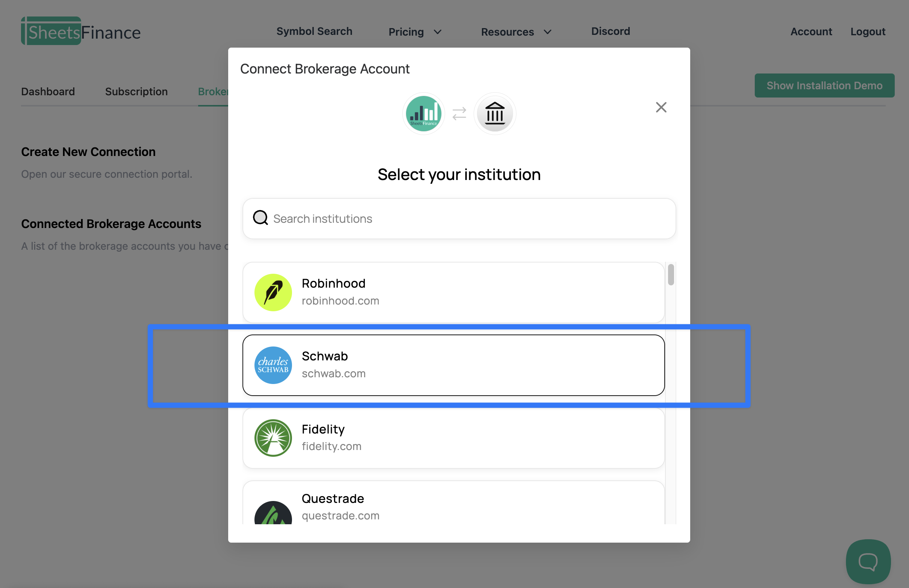Click the Connected Brokerage Accounts heading

tap(111, 224)
